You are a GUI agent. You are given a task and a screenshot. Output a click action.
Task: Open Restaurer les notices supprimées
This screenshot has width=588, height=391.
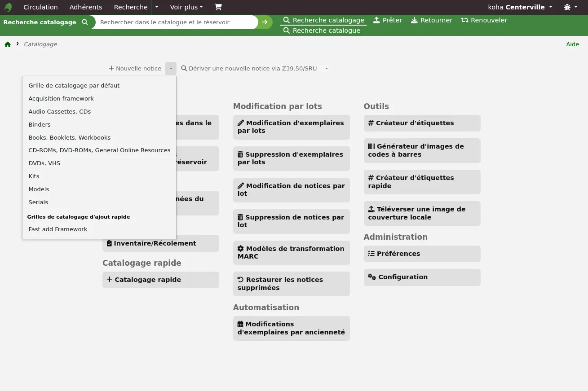292,284
